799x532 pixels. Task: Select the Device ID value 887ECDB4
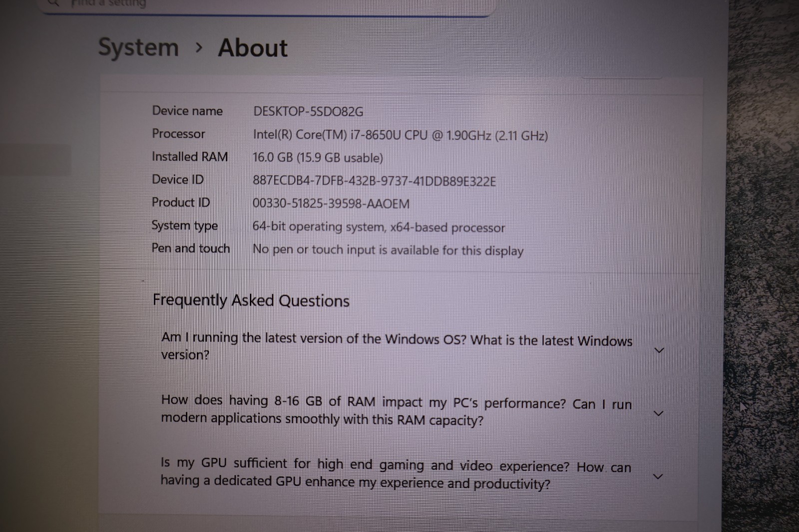coord(374,181)
